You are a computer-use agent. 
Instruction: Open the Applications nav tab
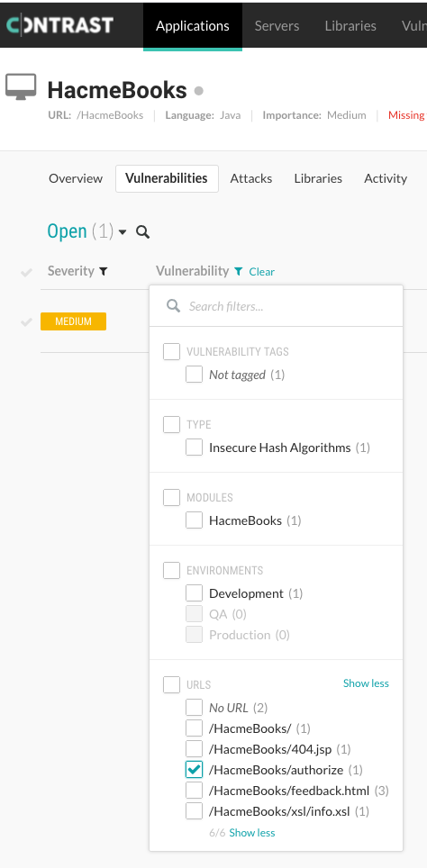pos(193,26)
